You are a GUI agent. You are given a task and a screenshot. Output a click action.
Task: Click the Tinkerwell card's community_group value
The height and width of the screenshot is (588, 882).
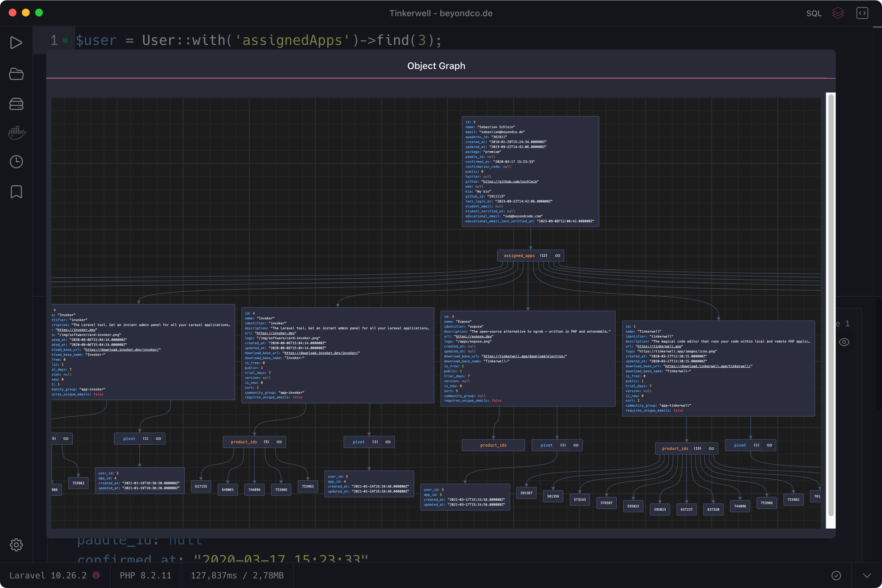(675, 406)
